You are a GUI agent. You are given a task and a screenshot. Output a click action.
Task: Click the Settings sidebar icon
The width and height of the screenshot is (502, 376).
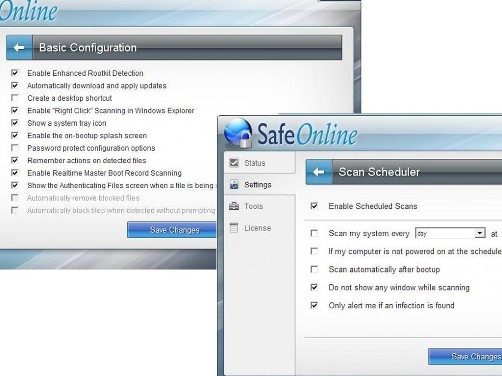tap(234, 184)
